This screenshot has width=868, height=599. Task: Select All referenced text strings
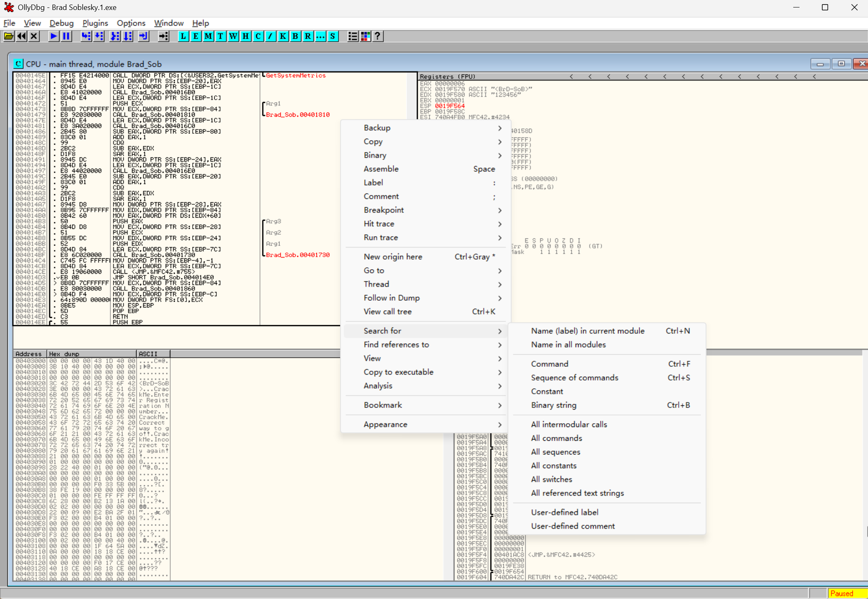[x=577, y=493]
